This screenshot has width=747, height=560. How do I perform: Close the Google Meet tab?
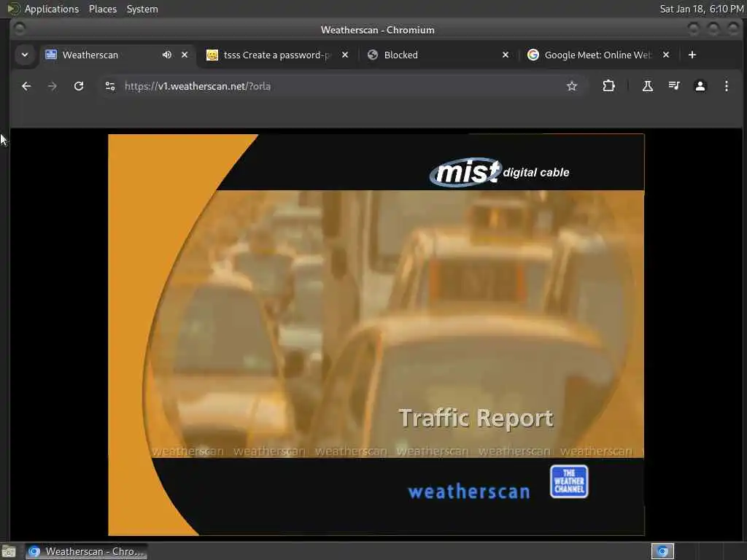pyautogui.click(x=666, y=55)
